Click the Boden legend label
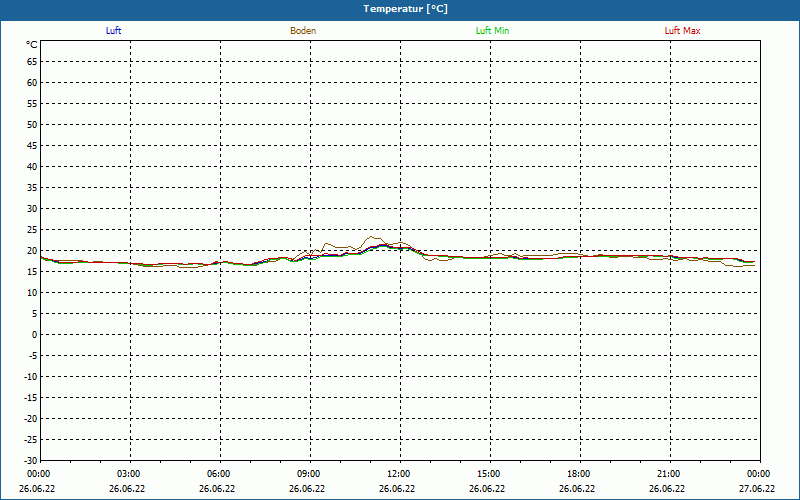 click(x=303, y=31)
